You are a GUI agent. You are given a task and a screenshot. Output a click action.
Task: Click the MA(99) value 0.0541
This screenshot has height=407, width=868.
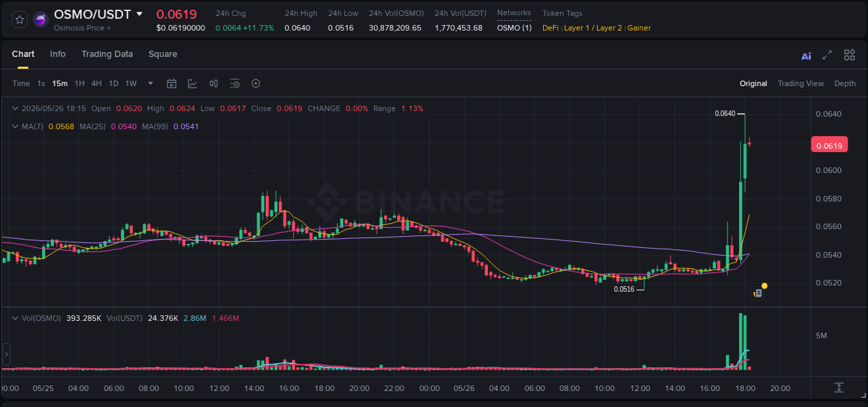click(186, 126)
